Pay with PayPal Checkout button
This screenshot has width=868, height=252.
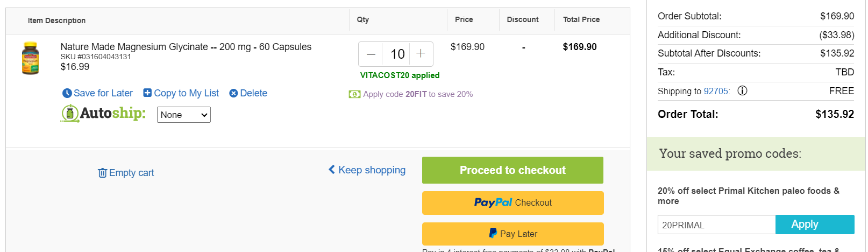[x=513, y=203]
